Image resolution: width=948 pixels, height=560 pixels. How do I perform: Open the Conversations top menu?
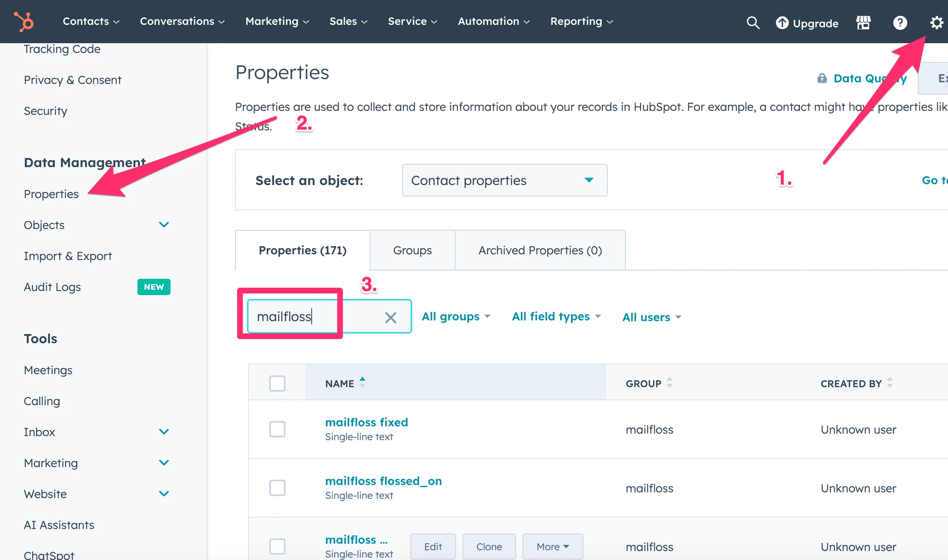pyautogui.click(x=182, y=21)
